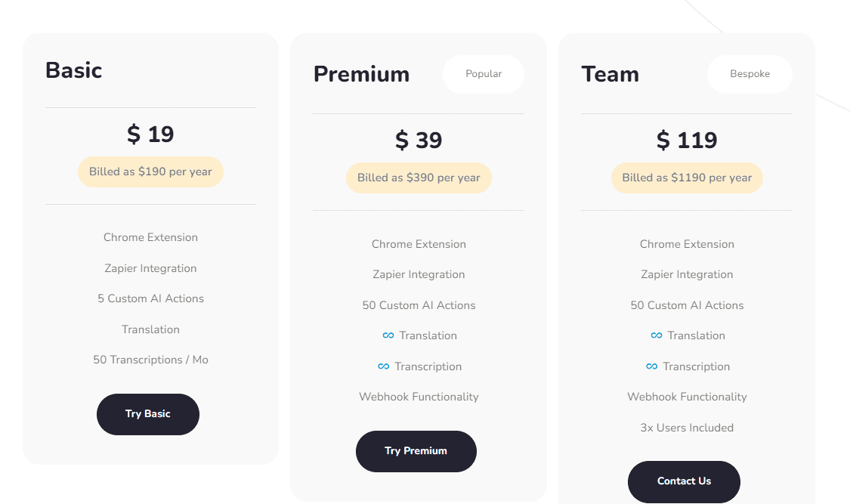Image resolution: width=850 pixels, height=504 pixels.
Task: Click the Popular badge on the Premium plan
Action: click(x=483, y=73)
